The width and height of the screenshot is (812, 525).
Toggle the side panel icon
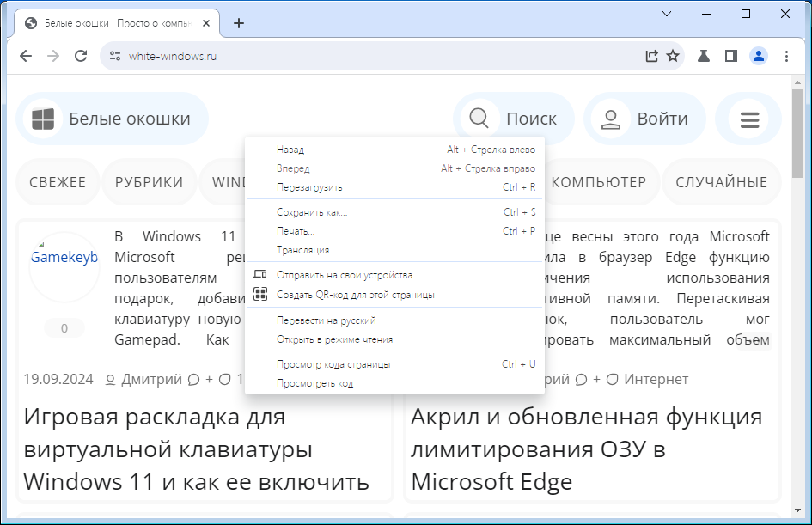point(730,56)
